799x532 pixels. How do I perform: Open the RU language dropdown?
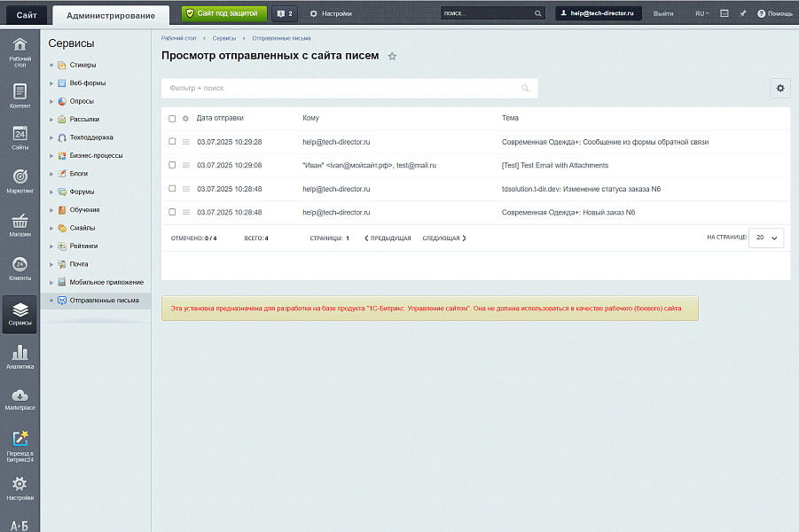(x=701, y=14)
